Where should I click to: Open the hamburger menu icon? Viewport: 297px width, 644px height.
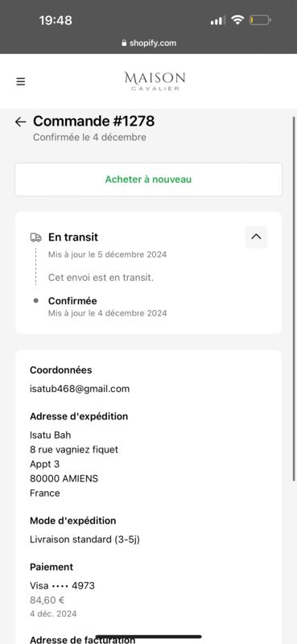(x=21, y=82)
